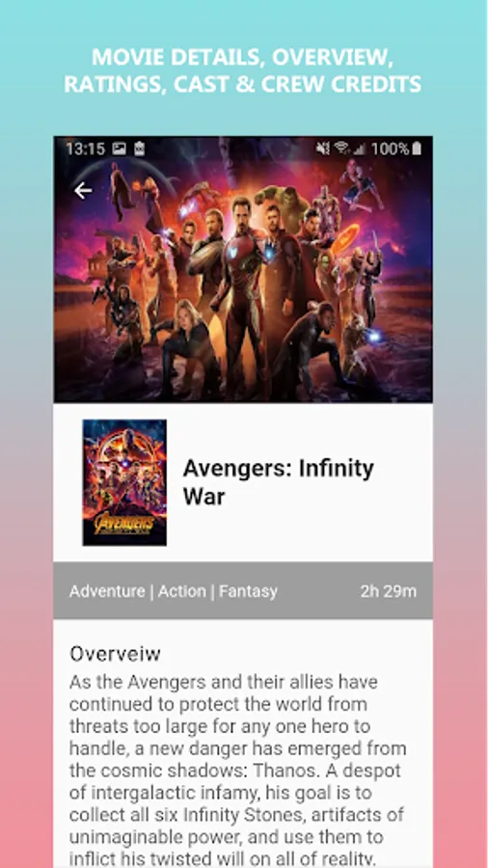Tap the Wi-Fi status icon
This screenshot has width=488, height=868.
pyautogui.click(x=342, y=148)
